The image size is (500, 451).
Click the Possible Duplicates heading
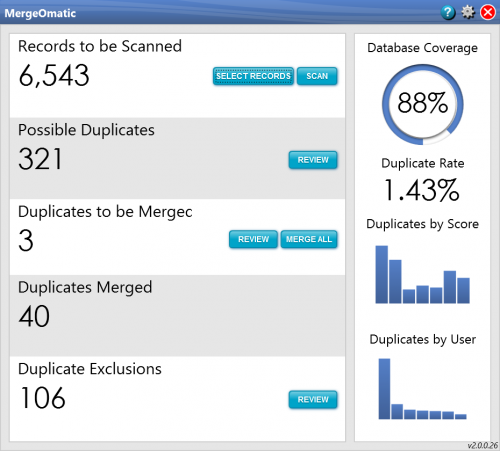tap(86, 130)
